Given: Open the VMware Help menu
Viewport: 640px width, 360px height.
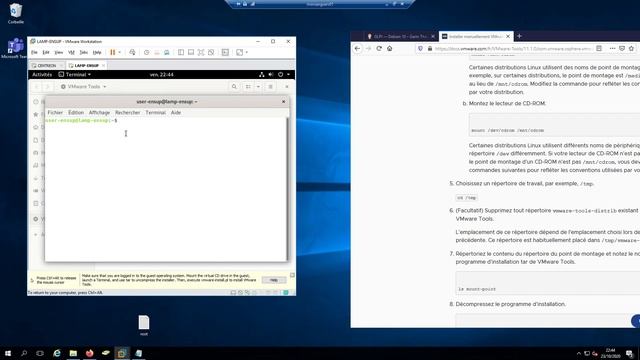Looking at the screenshot, I should (x=97, y=52).
